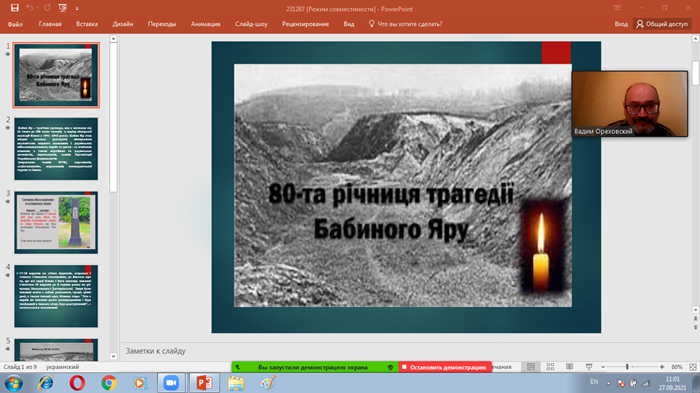700x393 pixels.
Task: Open Google Chrome from taskbar
Action: pos(109,383)
